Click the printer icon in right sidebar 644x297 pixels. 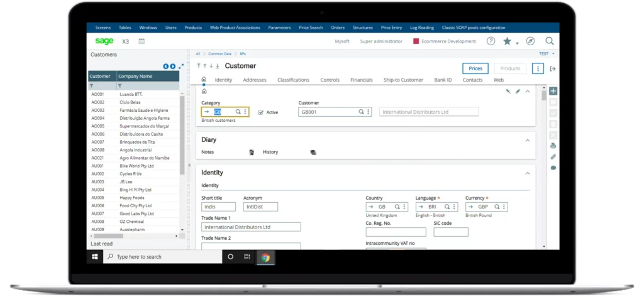coord(553,146)
